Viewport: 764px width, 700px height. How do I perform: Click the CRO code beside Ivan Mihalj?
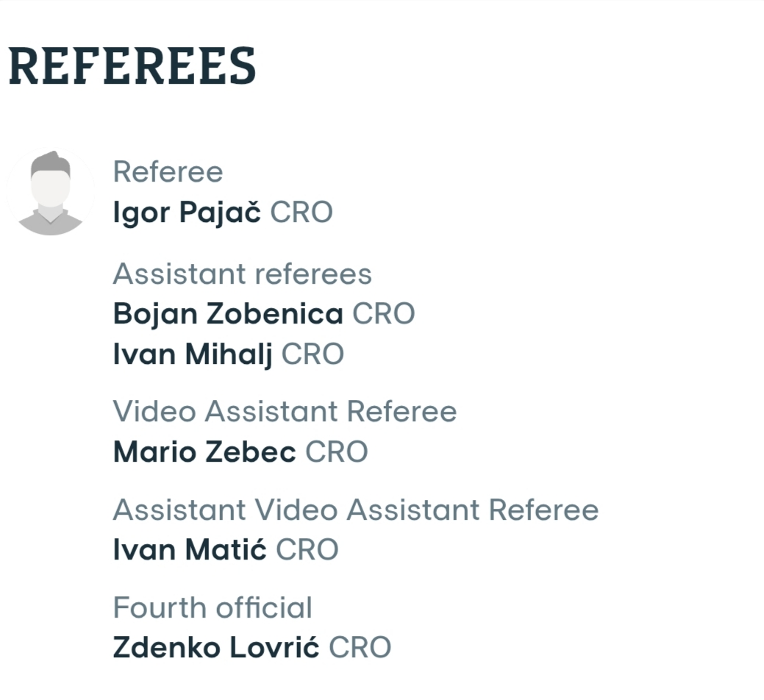[x=313, y=354]
